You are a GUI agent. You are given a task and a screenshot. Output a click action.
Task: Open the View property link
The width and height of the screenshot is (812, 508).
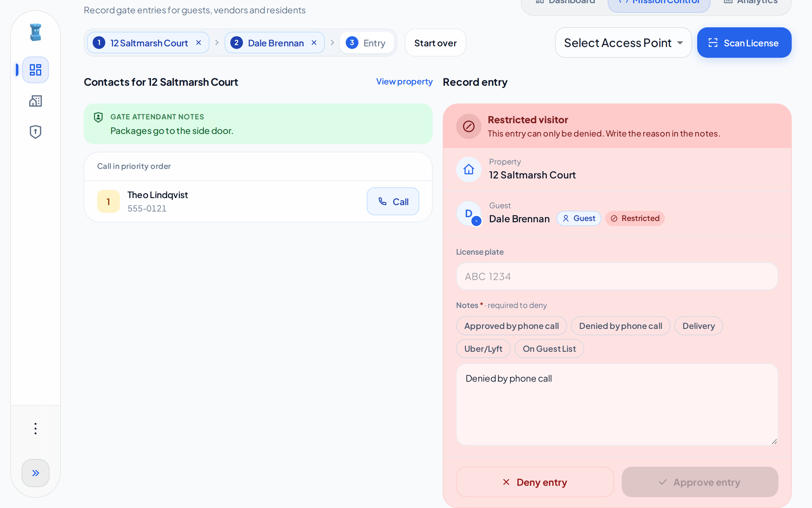tap(404, 82)
